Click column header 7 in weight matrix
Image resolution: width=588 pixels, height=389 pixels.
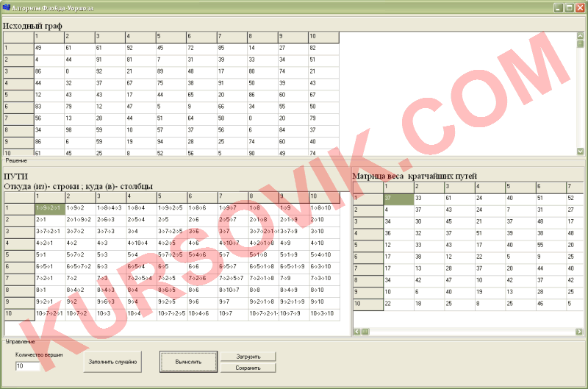click(576, 188)
